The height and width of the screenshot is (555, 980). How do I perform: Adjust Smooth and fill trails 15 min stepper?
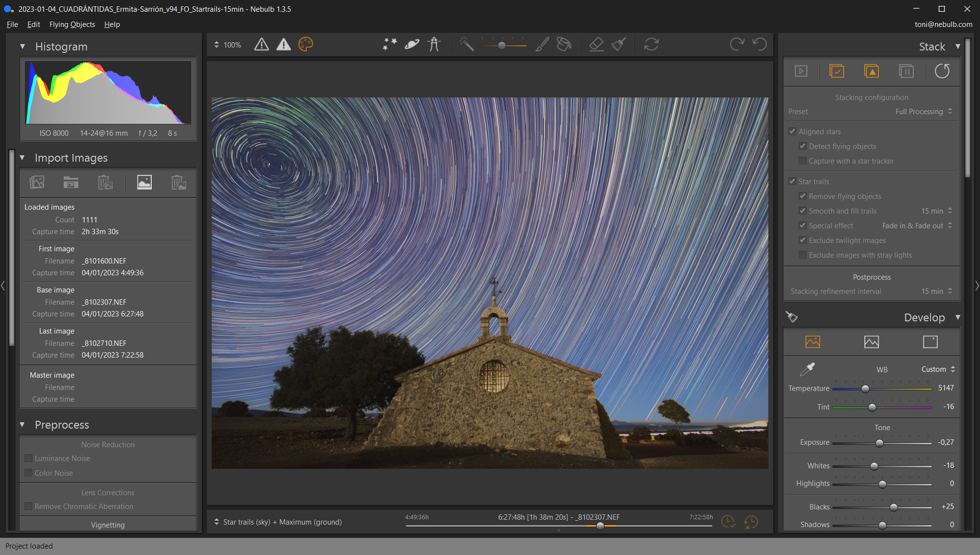pos(950,211)
